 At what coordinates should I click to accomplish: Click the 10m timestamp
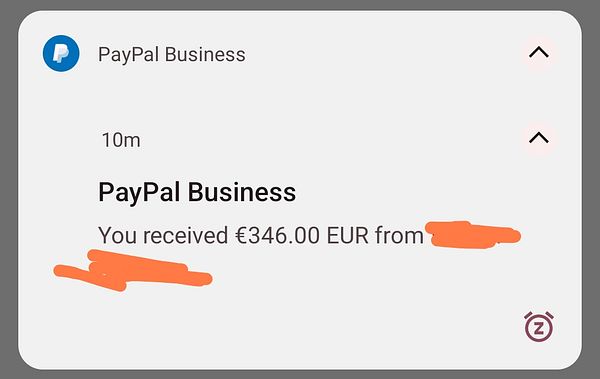[121, 140]
